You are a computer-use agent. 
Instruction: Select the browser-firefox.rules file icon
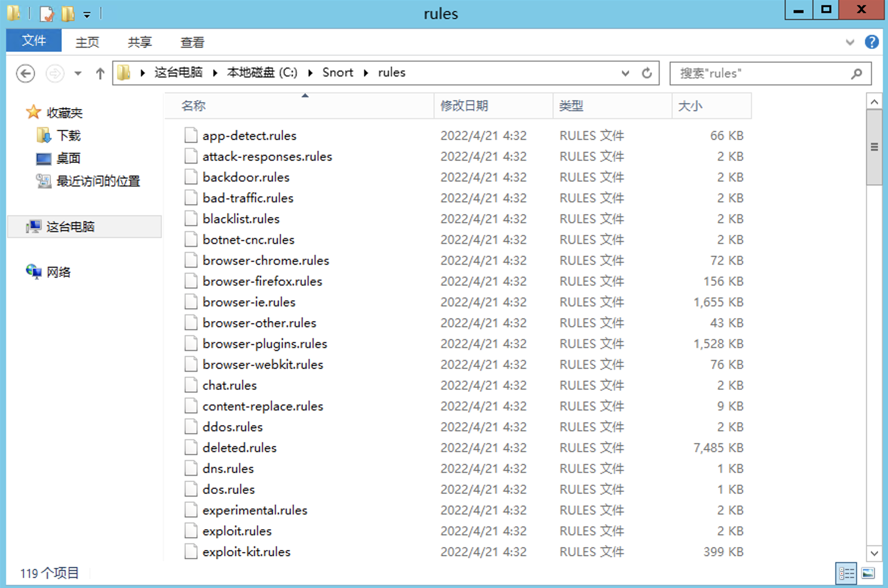point(191,281)
